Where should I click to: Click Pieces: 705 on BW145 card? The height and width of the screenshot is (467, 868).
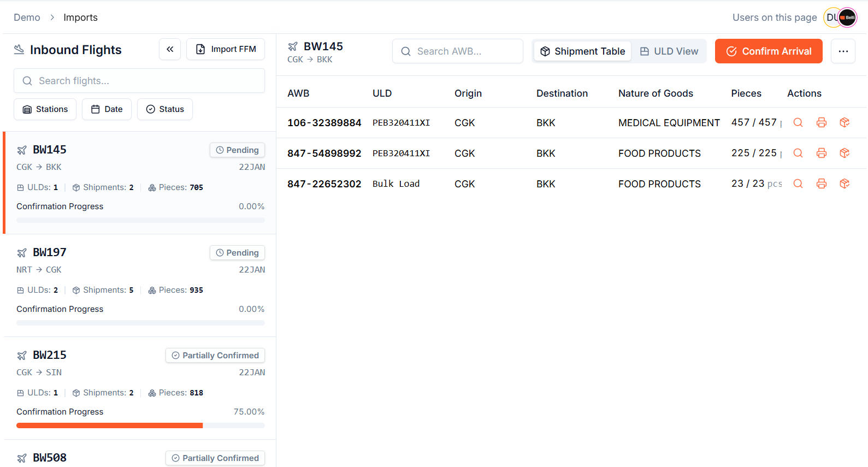pos(175,187)
